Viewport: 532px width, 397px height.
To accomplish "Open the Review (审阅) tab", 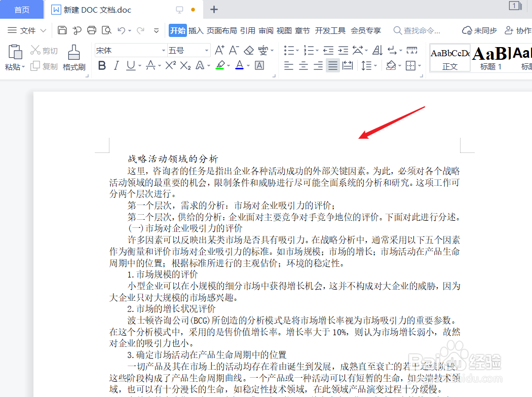I will (266, 30).
